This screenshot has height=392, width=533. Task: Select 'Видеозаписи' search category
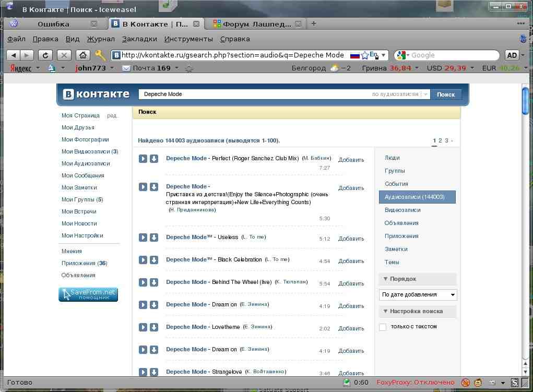(402, 210)
